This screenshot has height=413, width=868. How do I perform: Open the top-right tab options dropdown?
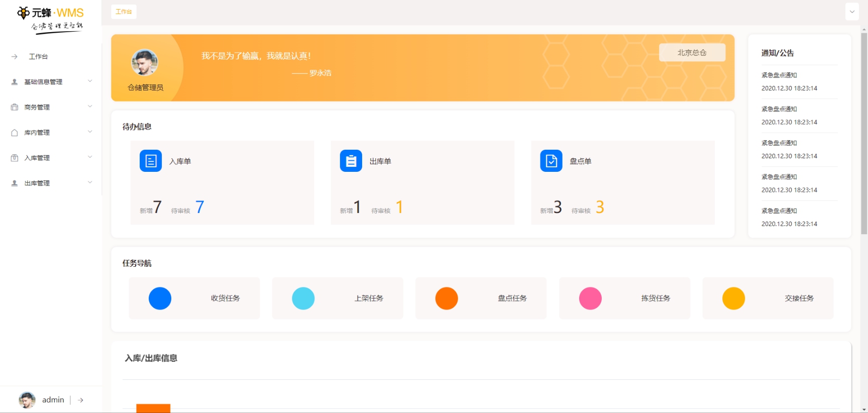pos(852,12)
